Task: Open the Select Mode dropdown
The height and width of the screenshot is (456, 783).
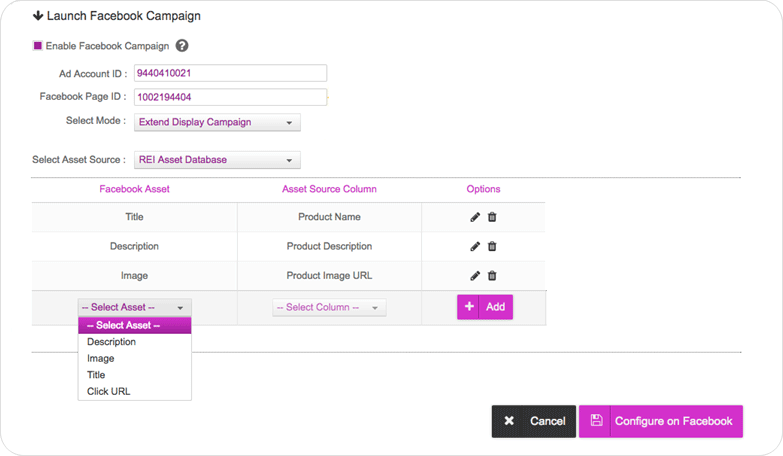Action: (217, 123)
